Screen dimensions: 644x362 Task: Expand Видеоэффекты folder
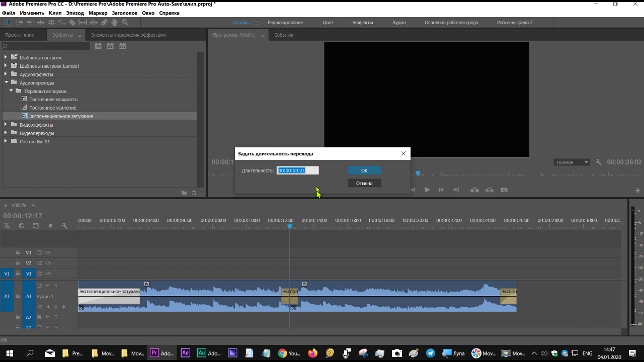(x=6, y=124)
